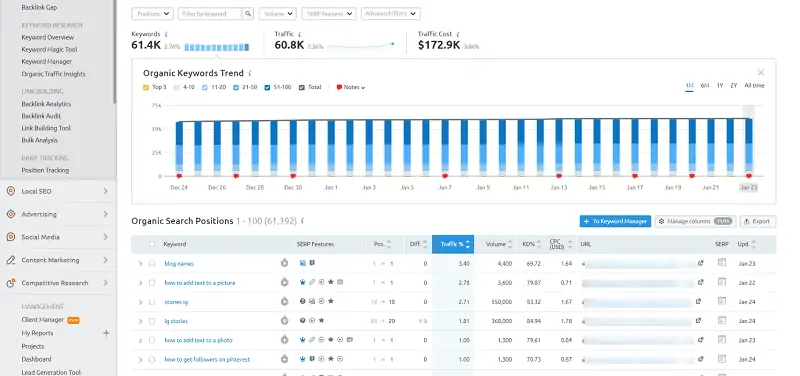
Task: Expand the Local SEO sidebar section
Action: tap(105, 191)
